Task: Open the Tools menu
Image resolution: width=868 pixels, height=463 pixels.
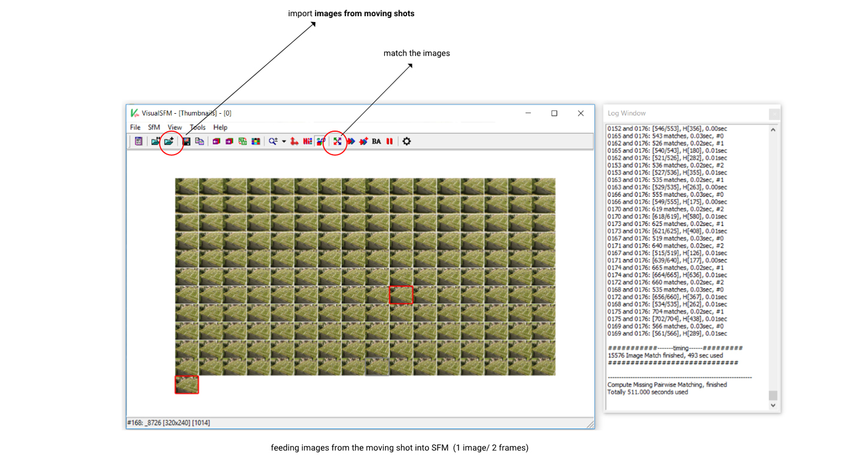Action: [198, 127]
